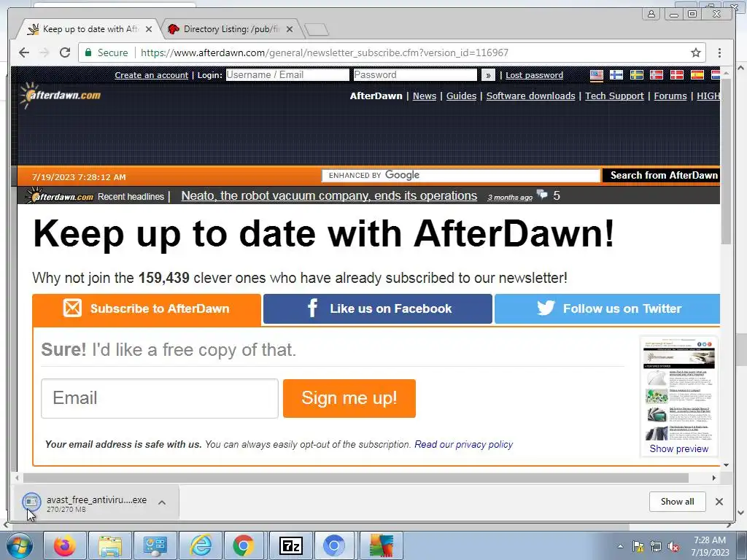Open the News section link
The width and height of the screenshot is (747, 560).
click(x=425, y=96)
